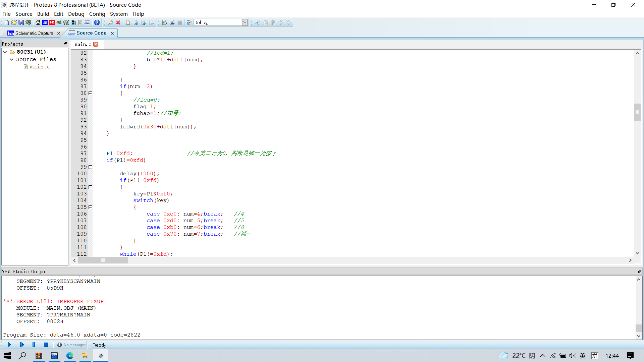Stop the simulation
Image resolution: width=644 pixels, height=362 pixels.
[x=46, y=345]
